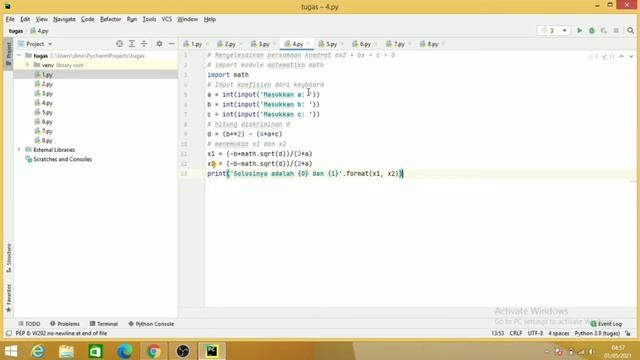Click line column indicator 13:53
This screenshot has height=360, width=640.
tap(498, 333)
